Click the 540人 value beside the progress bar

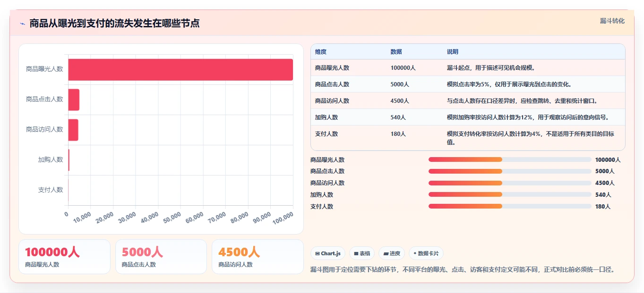pos(603,195)
